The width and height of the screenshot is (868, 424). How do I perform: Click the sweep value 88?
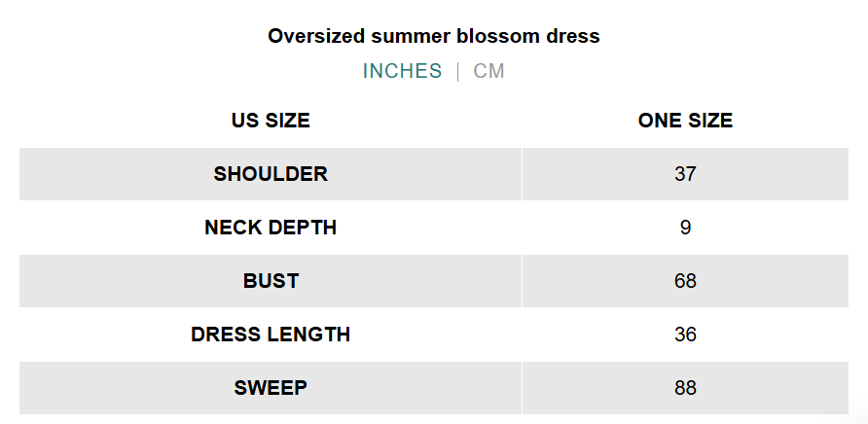pyautogui.click(x=685, y=388)
